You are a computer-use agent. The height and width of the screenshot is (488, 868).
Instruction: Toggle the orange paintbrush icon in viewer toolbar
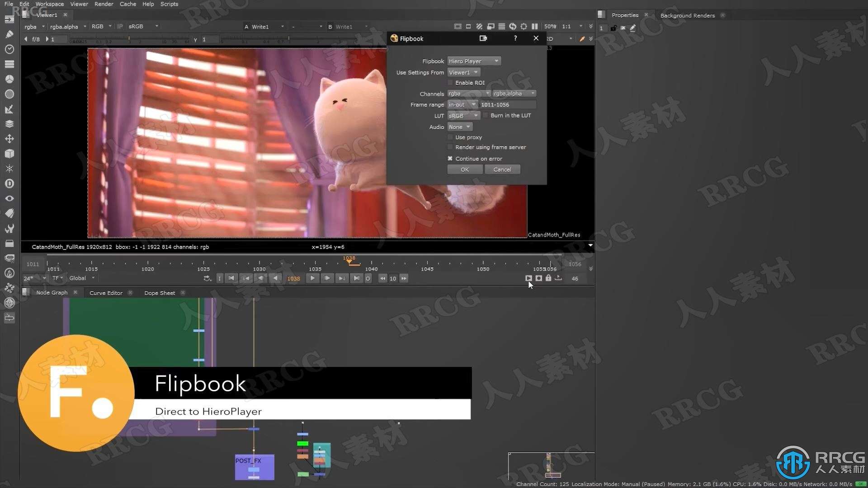(x=582, y=39)
